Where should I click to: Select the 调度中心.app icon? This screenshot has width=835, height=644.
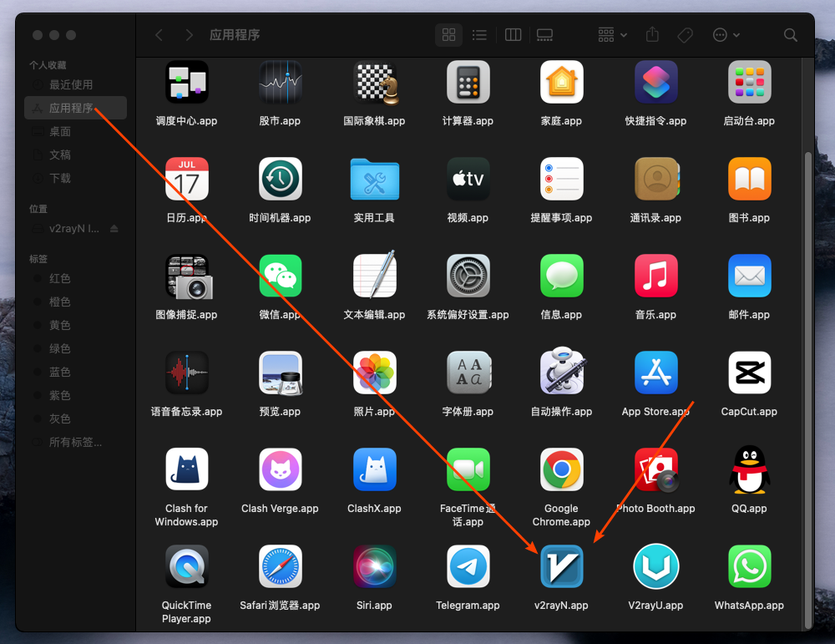click(186, 82)
